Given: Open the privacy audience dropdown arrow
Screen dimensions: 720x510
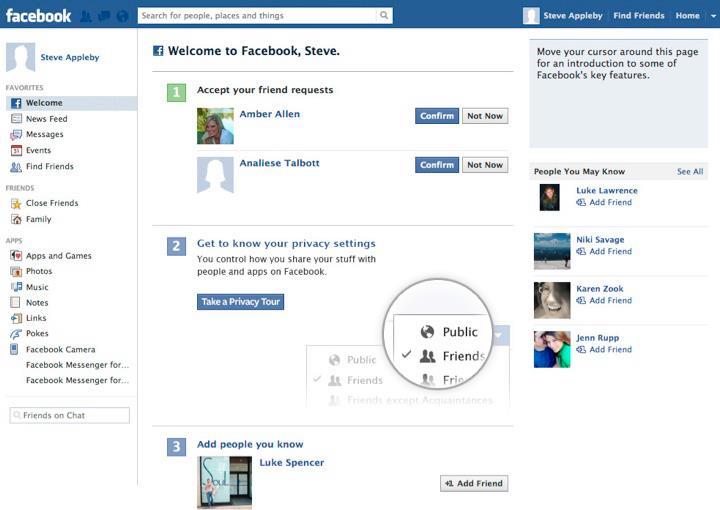Looking at the screenshot, I should click(x=500, y=335).
